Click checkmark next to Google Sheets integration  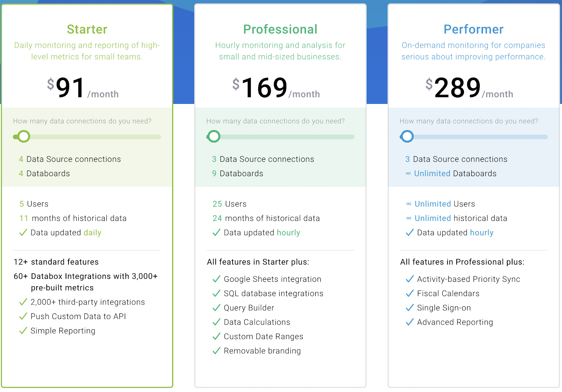[x=216, y=279]
